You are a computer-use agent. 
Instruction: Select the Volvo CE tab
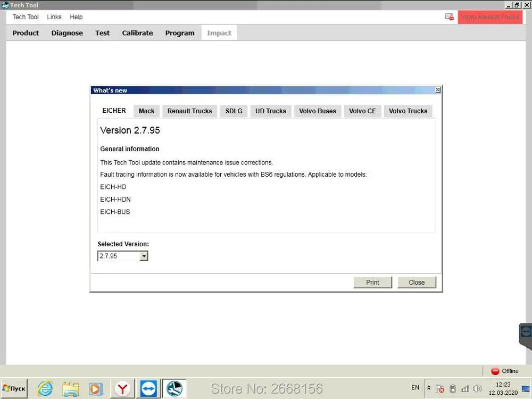coord(362,111)
